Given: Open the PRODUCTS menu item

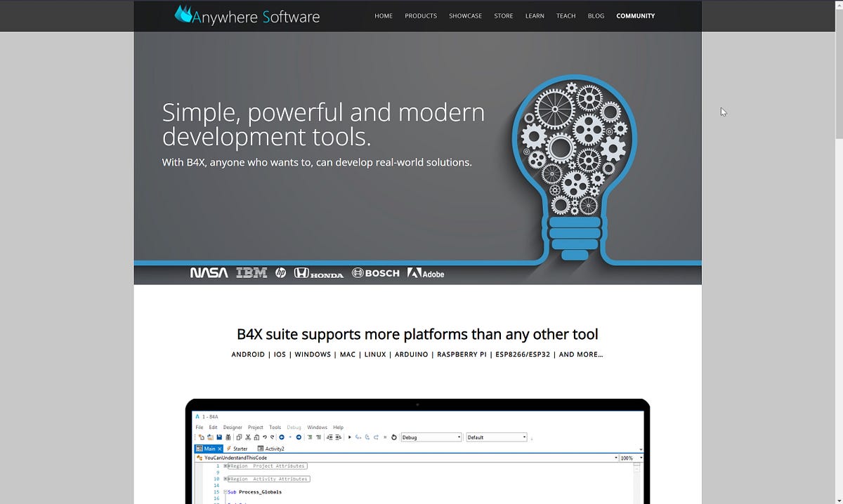Looking at the screenshot, I should pos(421,15).
